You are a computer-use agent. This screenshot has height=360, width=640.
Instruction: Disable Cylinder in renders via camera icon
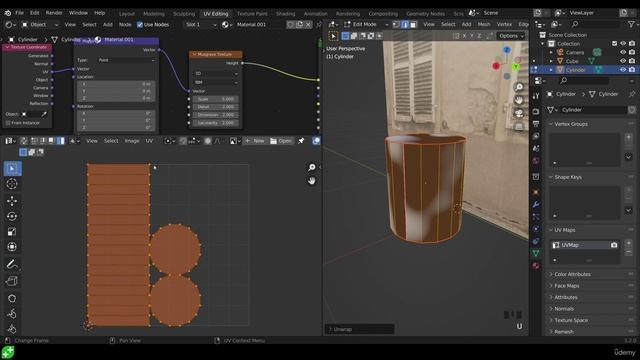coord(632,70)
